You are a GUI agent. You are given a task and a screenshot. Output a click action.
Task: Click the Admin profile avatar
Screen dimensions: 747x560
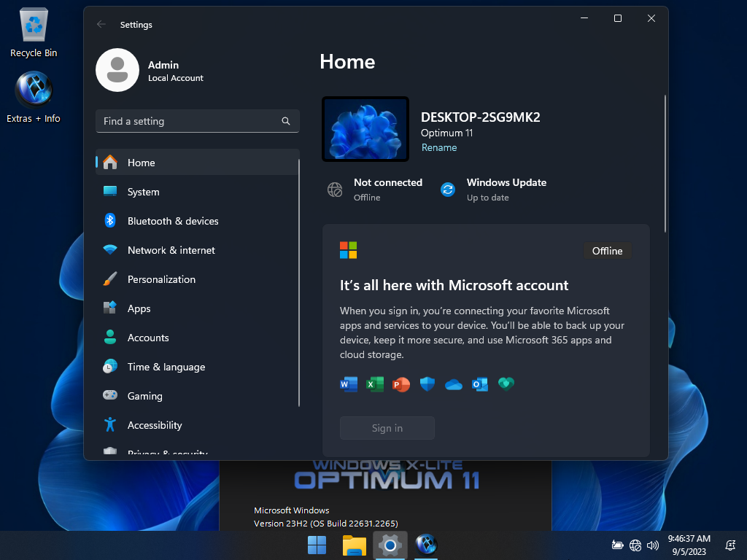(117, 70)
